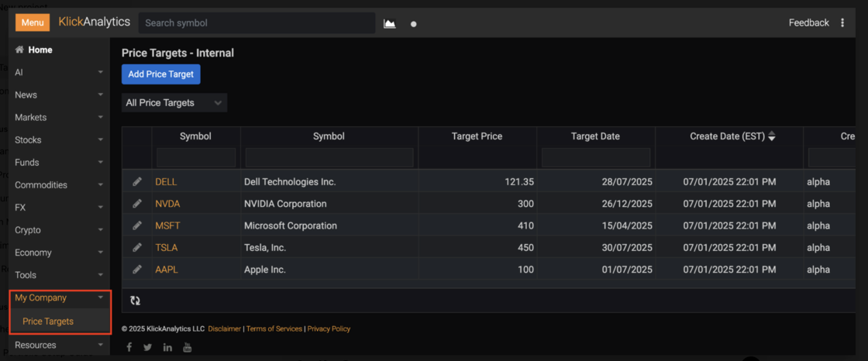Click the white dot icon in header
The height and width of the screenshot is (361, 868).
pos(414,24)
